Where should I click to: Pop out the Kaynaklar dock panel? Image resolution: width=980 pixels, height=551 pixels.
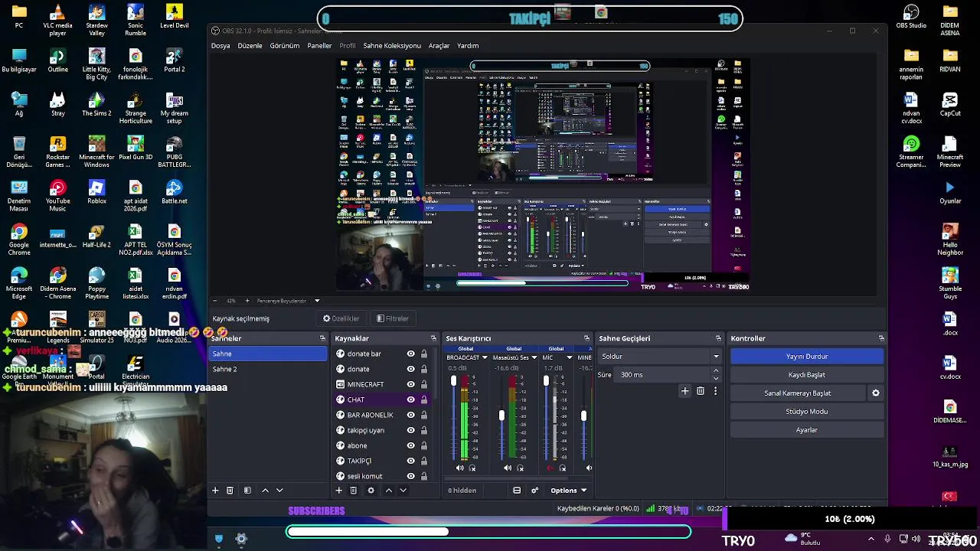(433, 338)
